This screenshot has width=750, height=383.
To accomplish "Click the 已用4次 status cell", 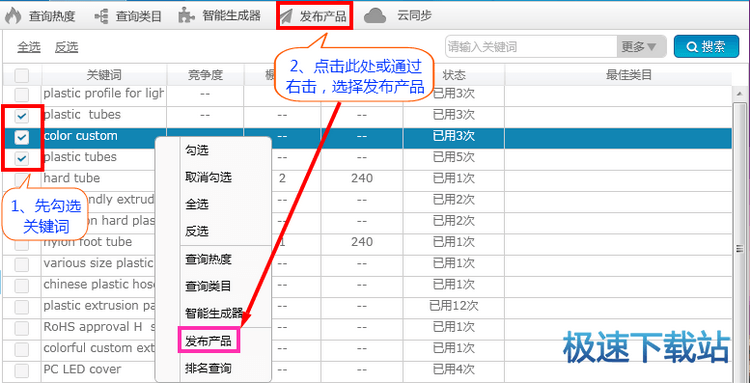I will coord(453,369).
